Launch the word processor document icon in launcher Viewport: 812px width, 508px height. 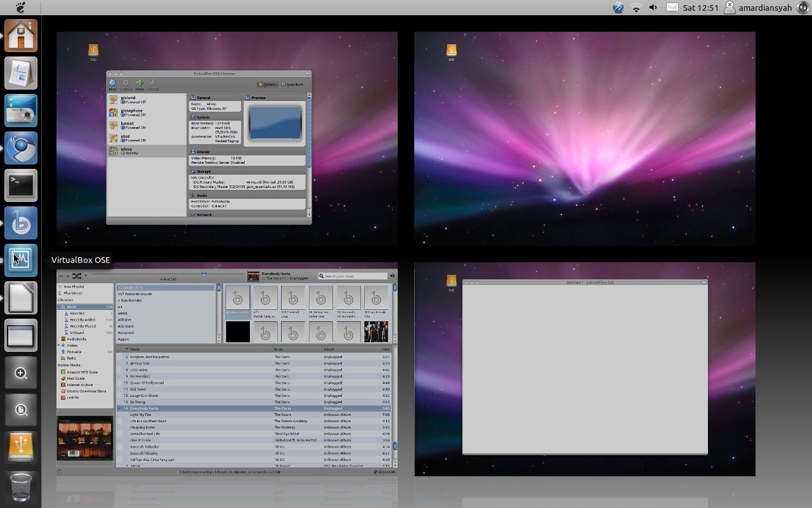pyautogui.click(x=21, y=73)
